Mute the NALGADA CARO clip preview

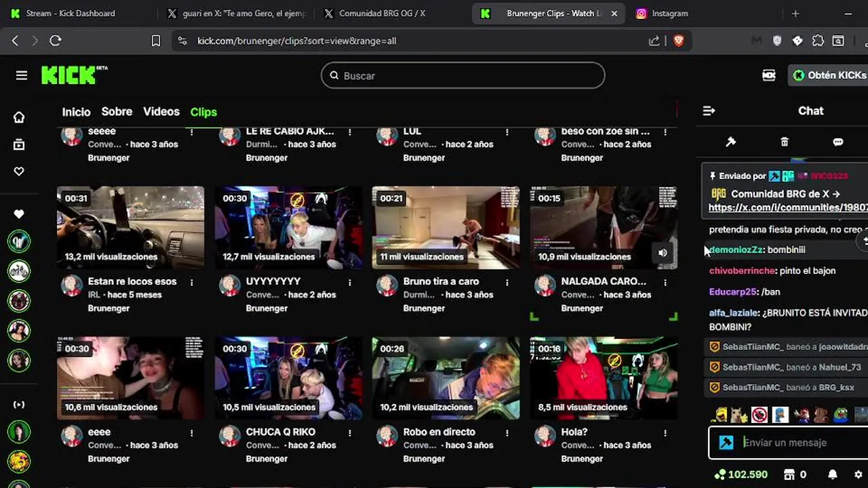[663, 253]
